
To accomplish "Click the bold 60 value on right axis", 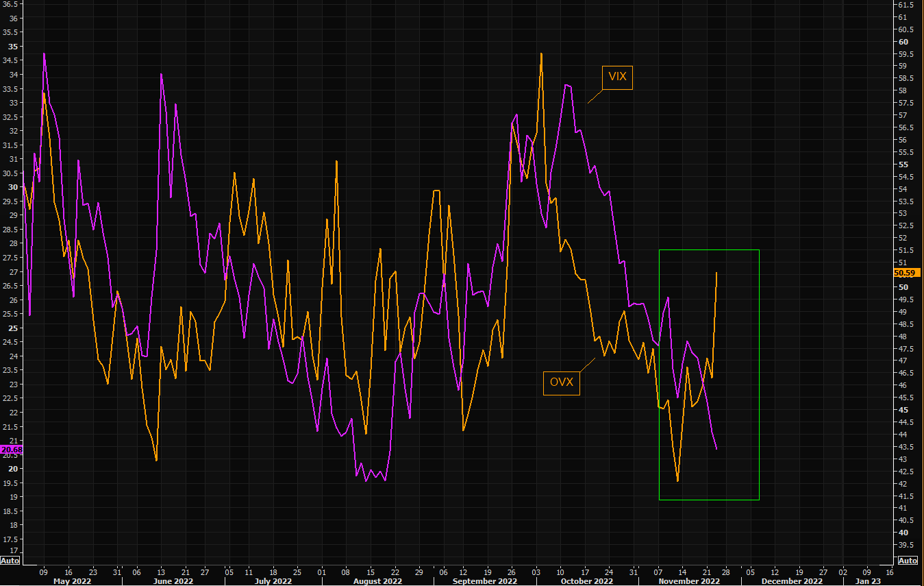I will [x=902, y=42].
